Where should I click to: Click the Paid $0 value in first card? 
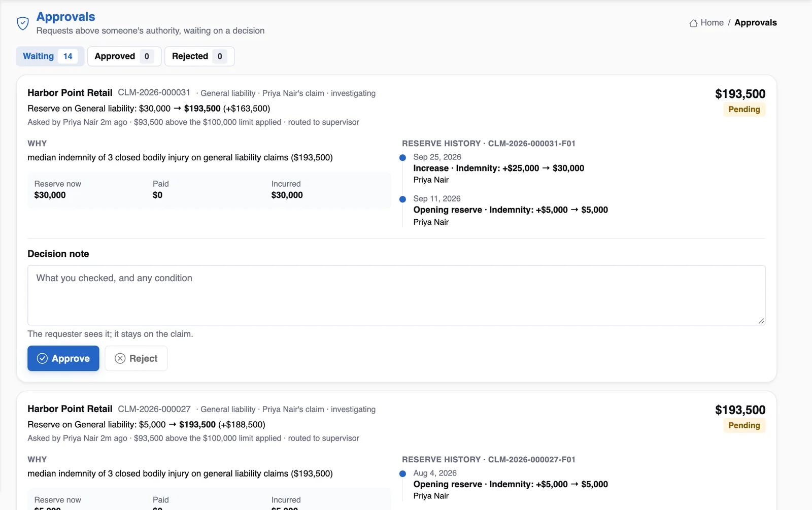tap(158, 195)
